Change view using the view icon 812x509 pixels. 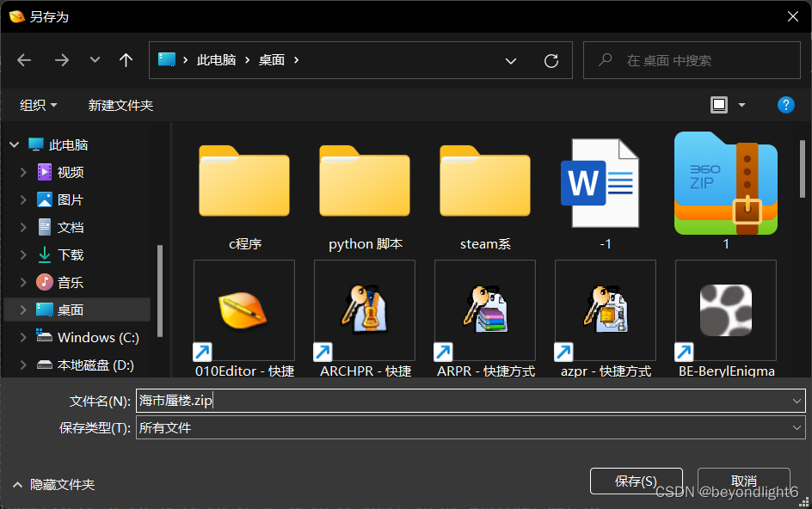pos(719,105)
